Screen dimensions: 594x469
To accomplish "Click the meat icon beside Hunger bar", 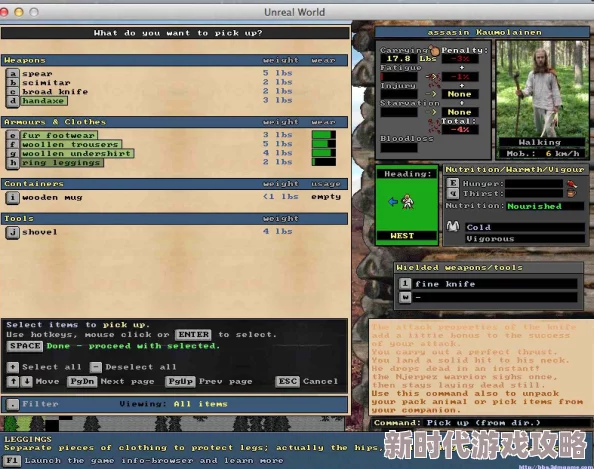I will pyautogui.click(x=572, y=184).
